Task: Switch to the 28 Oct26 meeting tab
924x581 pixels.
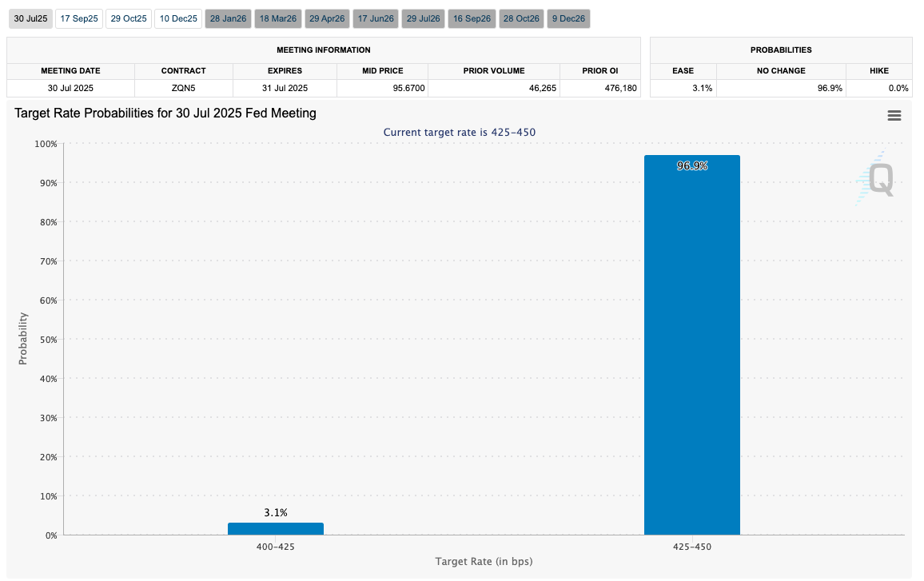Action: [521, 18]
